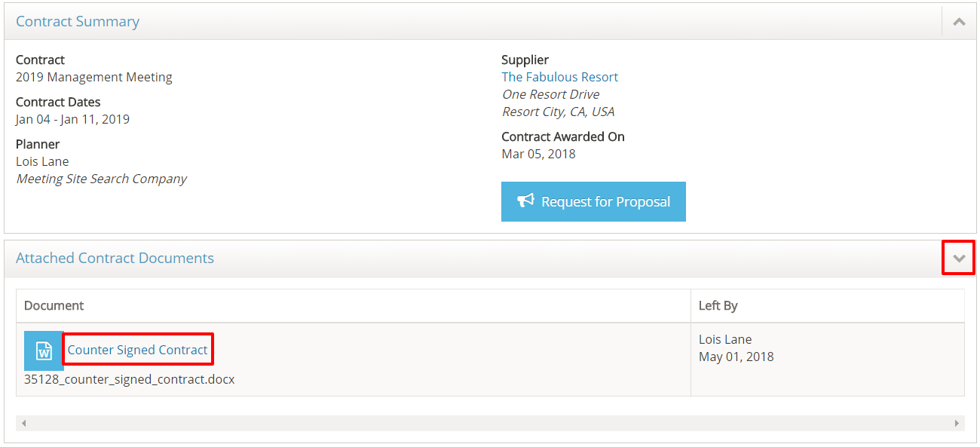The height and width of the screenshot is (447, 980).
Task: Click Meeting Site Search Company text
Action: (101, 179)
